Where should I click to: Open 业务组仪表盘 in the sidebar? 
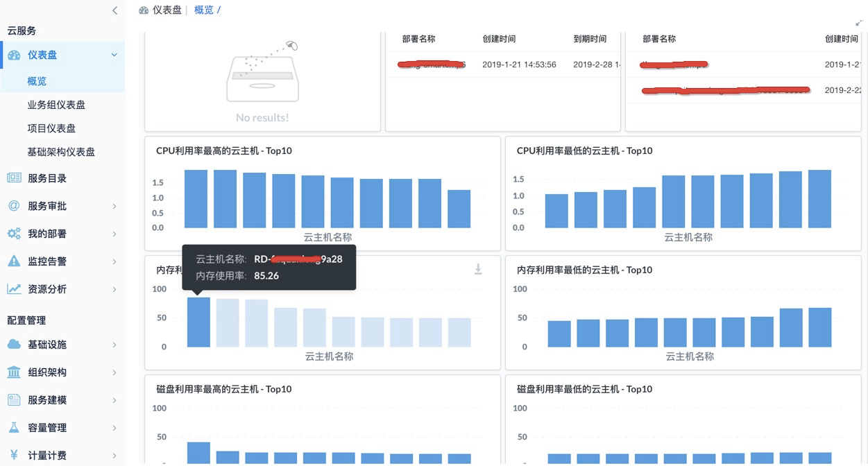coord(56,105)
